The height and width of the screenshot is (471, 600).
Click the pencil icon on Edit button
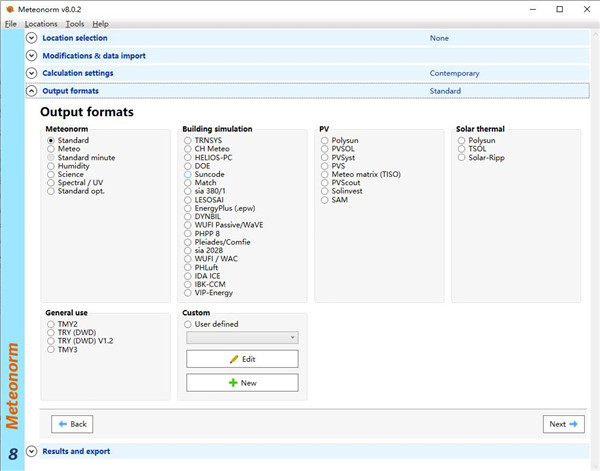tap(234, 358)
